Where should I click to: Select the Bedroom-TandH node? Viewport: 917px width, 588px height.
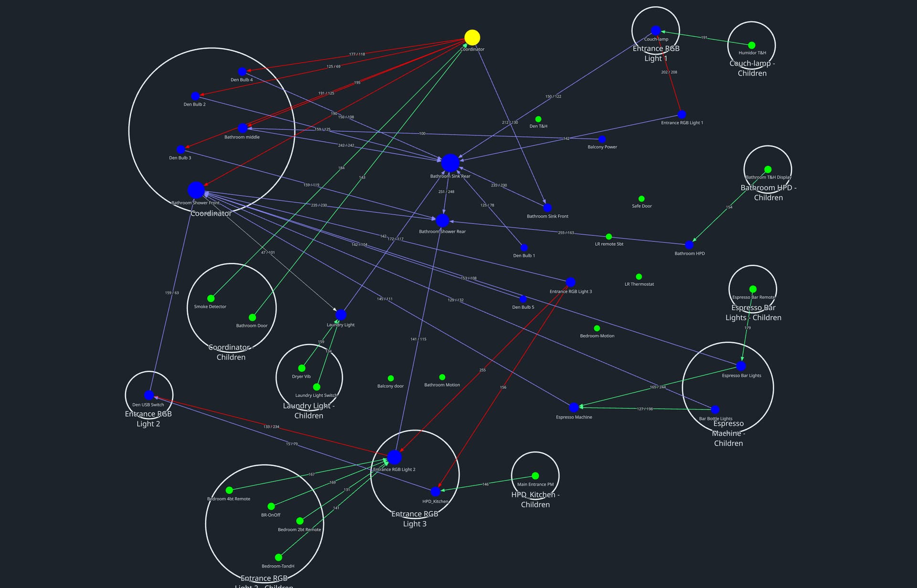[278, 557]
